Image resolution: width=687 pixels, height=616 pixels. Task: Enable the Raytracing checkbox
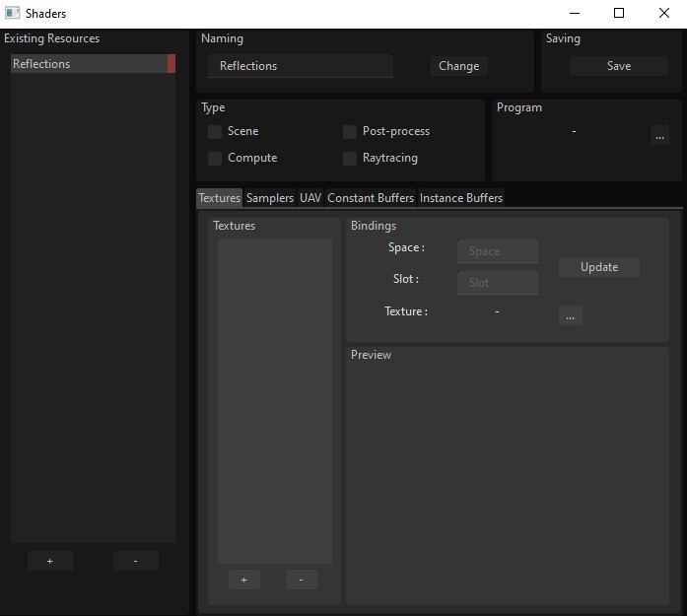pos(350,158)
